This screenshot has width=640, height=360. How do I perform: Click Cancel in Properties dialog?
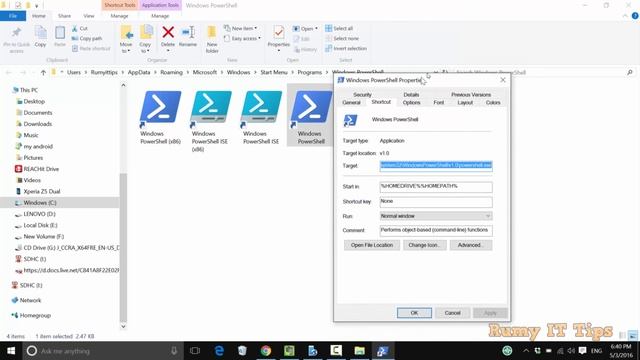pos(452,313)
